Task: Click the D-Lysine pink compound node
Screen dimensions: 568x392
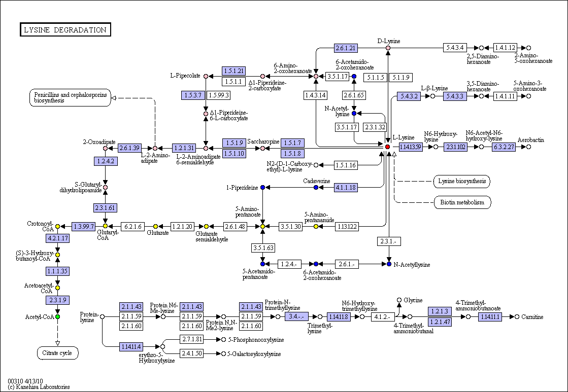Action: point(388,48)
